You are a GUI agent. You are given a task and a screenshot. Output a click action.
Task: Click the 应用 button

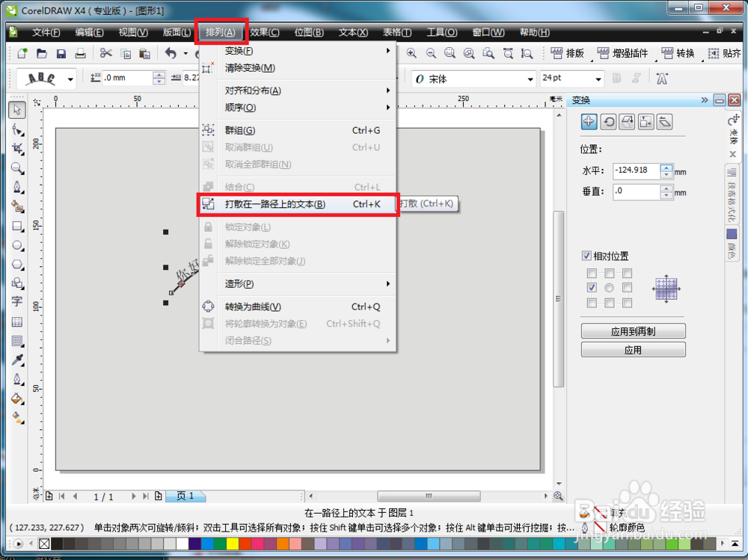633,350
